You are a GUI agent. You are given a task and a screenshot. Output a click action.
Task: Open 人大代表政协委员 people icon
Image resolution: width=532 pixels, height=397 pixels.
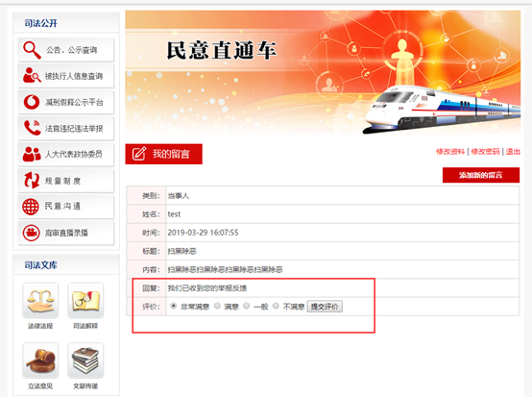tap(32, 154)
